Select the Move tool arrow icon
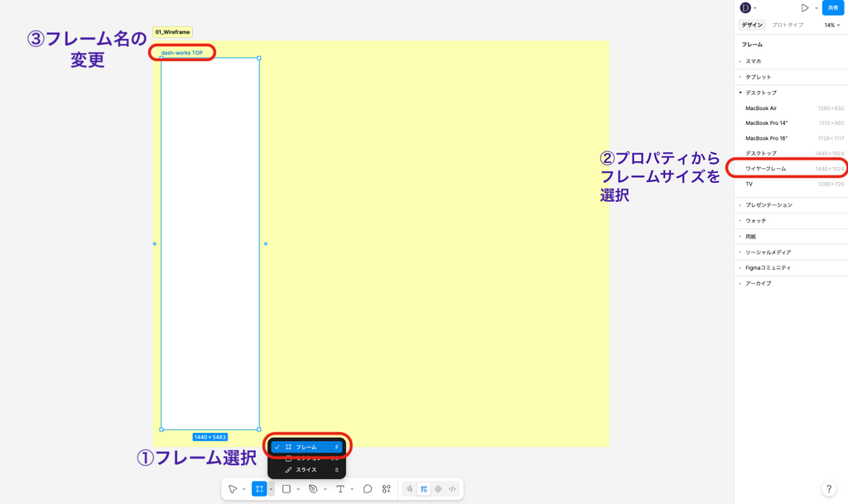This screenshot has width=848, height=504. tap(233, 489)
